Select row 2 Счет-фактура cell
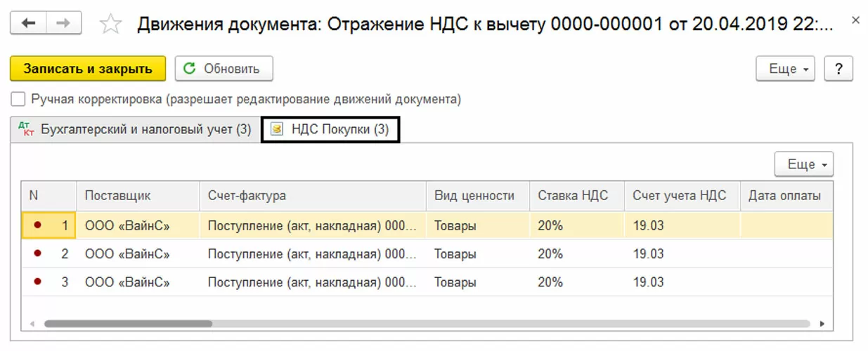Screen dimensions: 868x351 click(313, 253)
